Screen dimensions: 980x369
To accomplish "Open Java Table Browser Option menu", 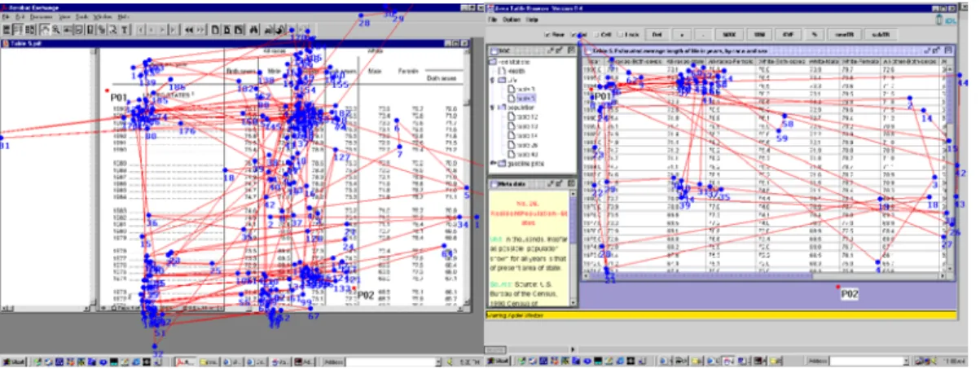I will point(511,19).
